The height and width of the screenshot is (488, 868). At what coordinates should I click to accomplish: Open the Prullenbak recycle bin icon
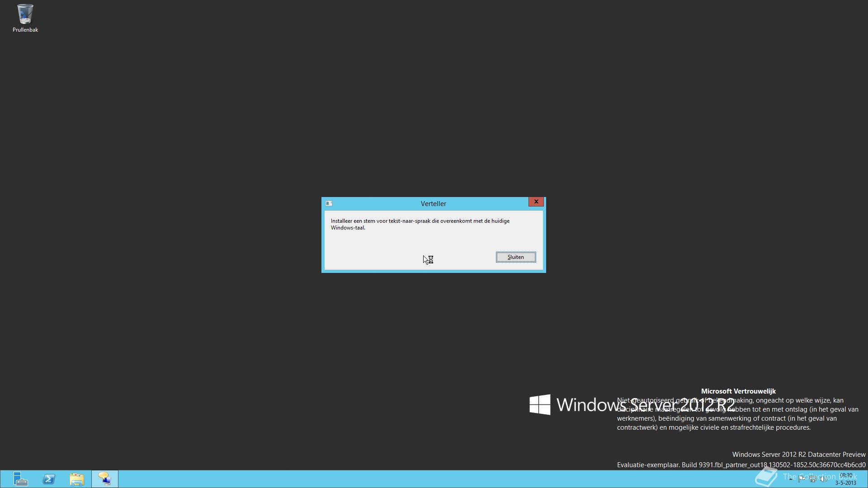click(x=25, y=18)
